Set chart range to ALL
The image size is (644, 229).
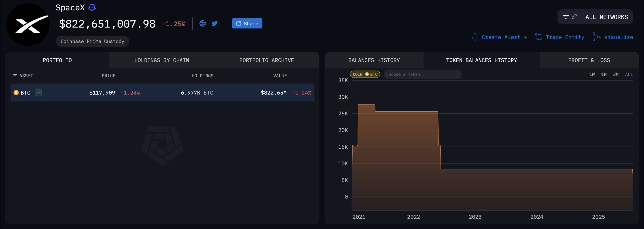[629, 74]
